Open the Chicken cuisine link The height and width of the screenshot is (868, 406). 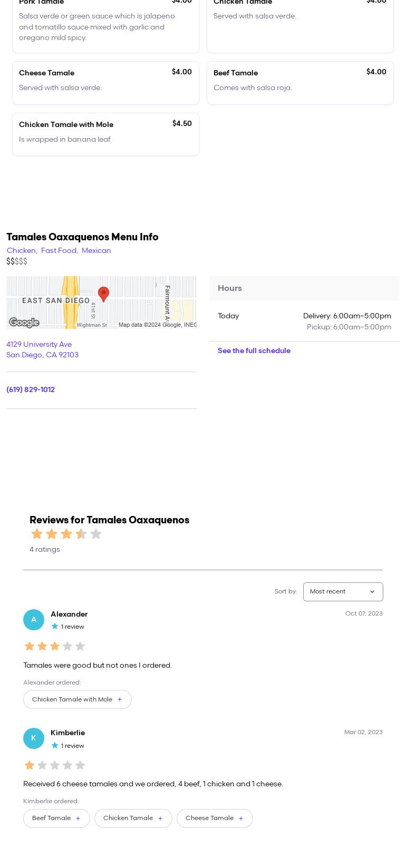[21, 251]
